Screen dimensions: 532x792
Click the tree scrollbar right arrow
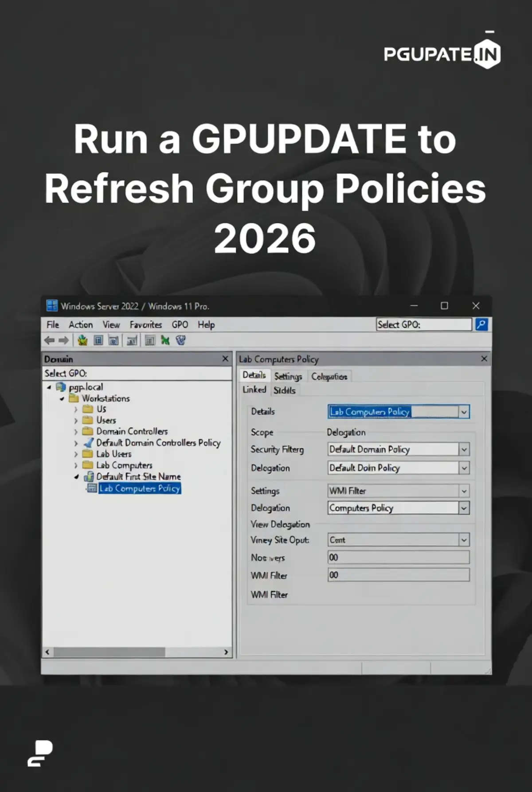click(226, 652)
